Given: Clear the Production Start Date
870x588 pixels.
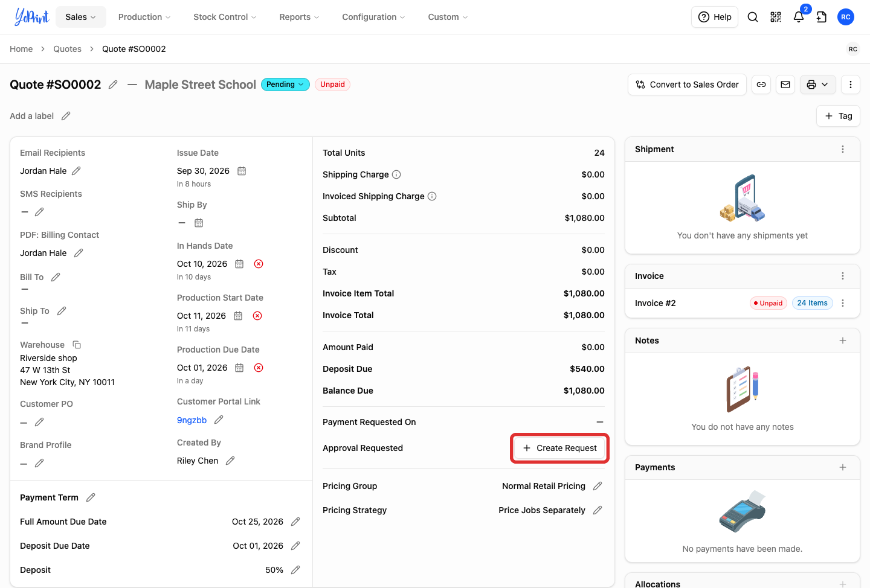Looking at the screenshot, I should [257, 316].
